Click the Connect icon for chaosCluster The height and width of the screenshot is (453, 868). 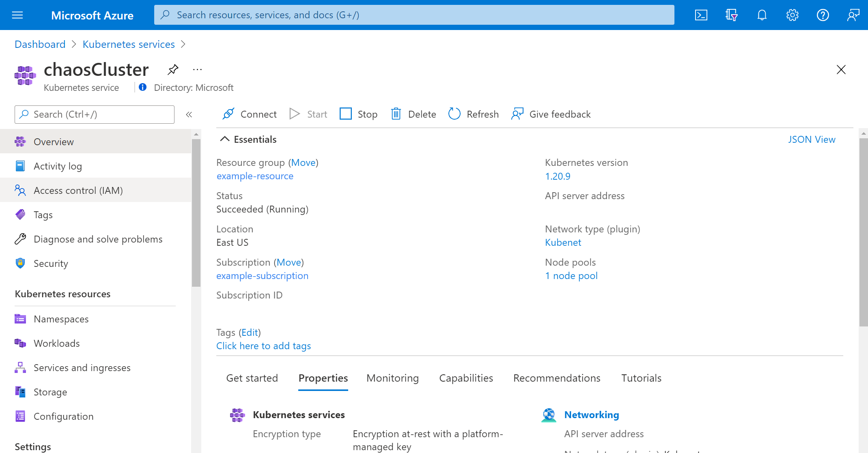(228, 114)
